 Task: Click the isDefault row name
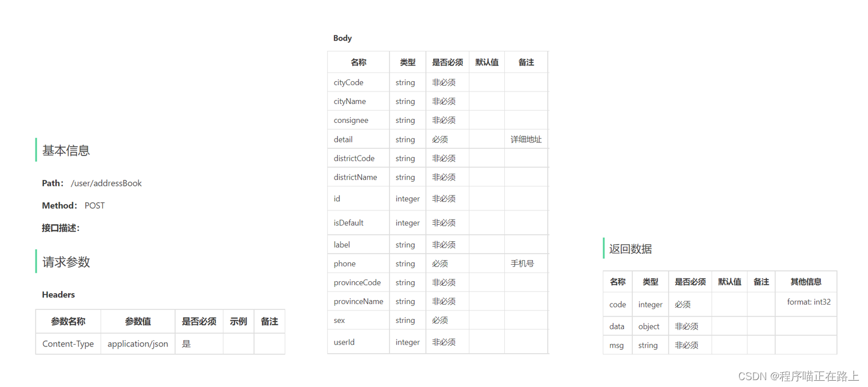pyautogui.click(x=348, y=223)
